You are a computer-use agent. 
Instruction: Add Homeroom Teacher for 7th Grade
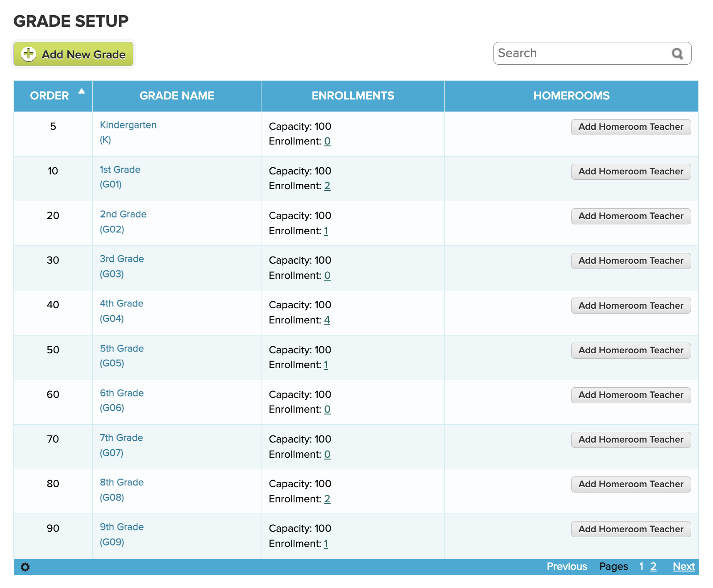[x=631, y=439]
